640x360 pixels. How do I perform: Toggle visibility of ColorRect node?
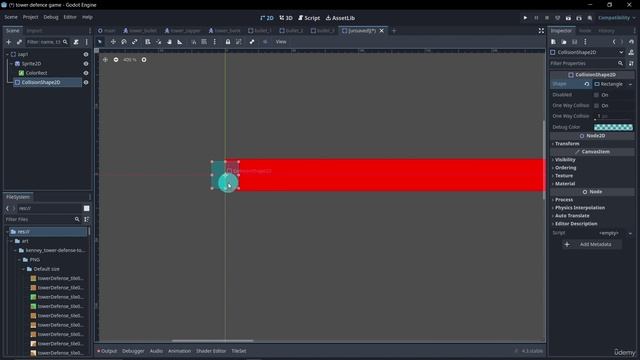coord(86,73)
